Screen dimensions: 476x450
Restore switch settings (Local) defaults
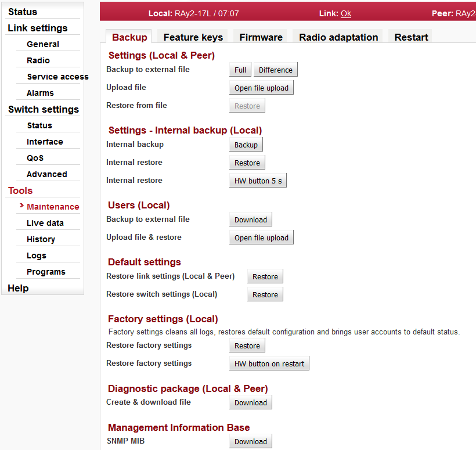click(265, 295)
